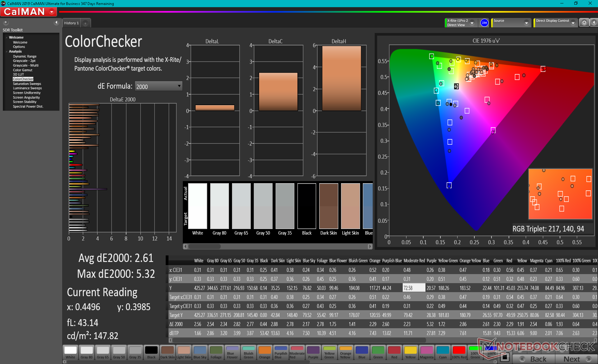The width and height of the screenshot is (598, 364).
Task: Select Saturation Sweeps in the sidebar
Action: tap(27, 84)
